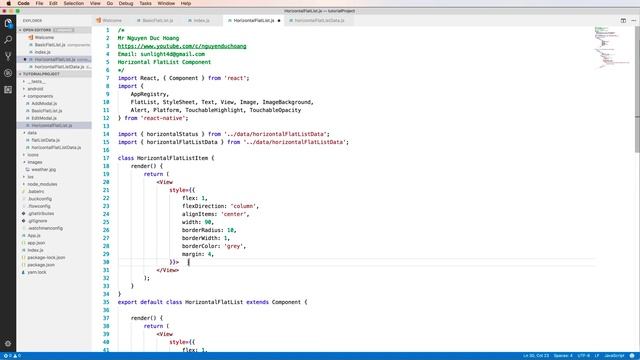The image size is (640, 360).
Task: Open the Debug menu
Action: [126, 3]
